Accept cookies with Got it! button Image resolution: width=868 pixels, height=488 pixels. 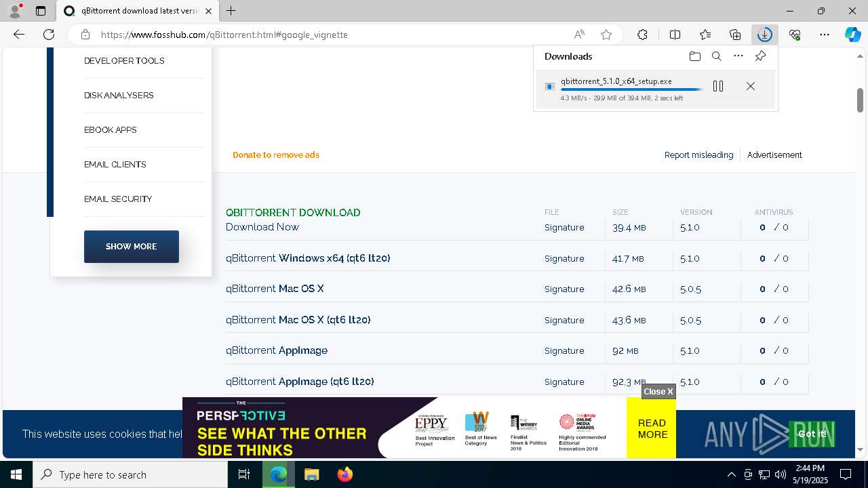pyautogui.click(x=812, y=434)
